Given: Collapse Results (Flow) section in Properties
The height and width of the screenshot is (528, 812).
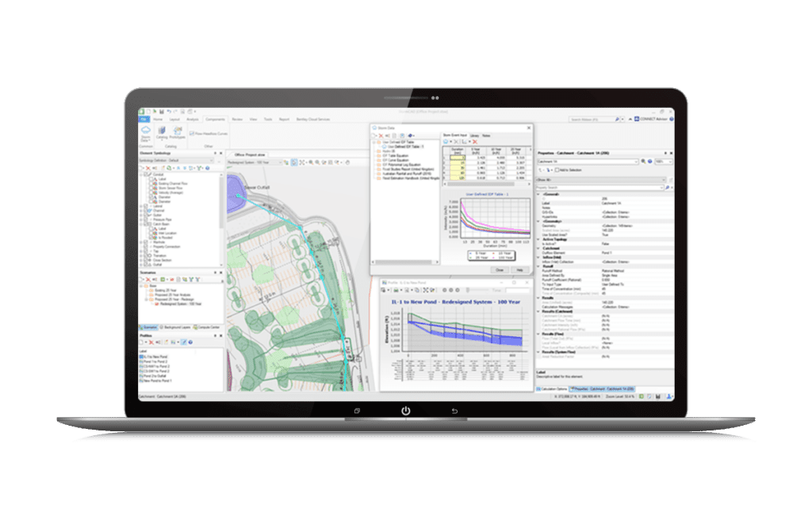Looking at the screenshot, I should [x=538, y=334].
